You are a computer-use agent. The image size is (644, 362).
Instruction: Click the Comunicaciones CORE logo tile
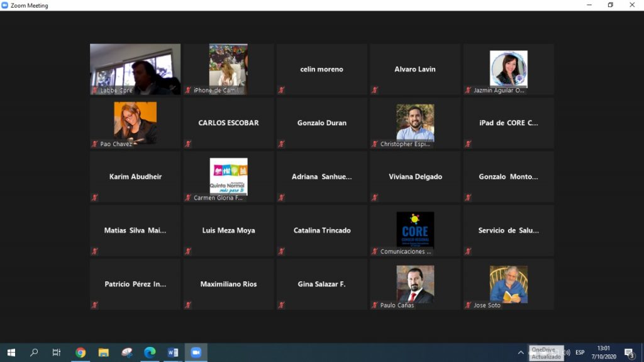point(415,230)
